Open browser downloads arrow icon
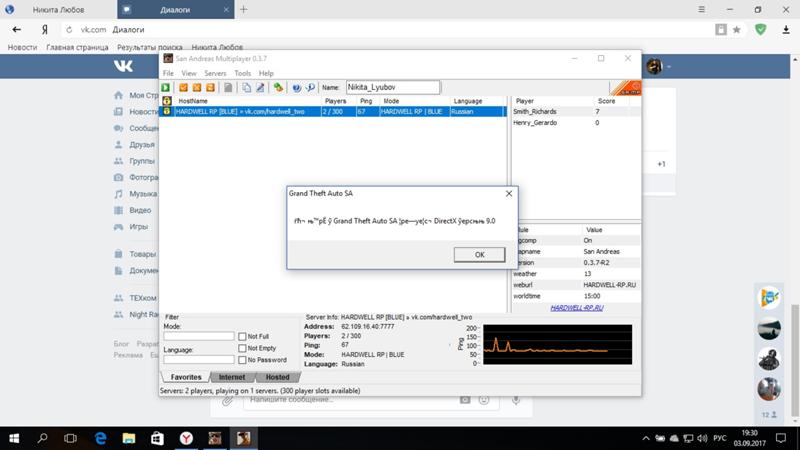The height and width of the screenshot is (450, 800). pyautogui.click(x=786, y=30)
